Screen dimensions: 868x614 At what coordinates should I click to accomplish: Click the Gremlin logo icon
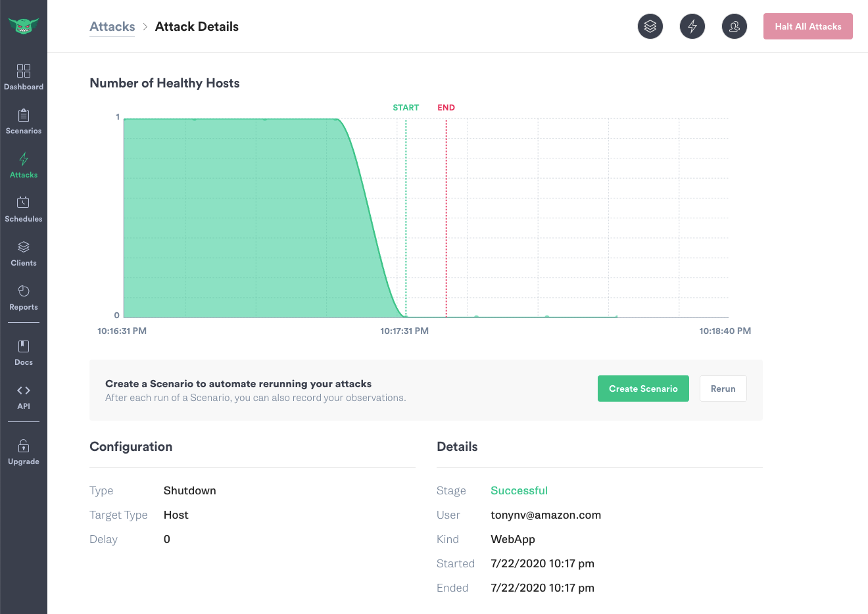point(24,26)
